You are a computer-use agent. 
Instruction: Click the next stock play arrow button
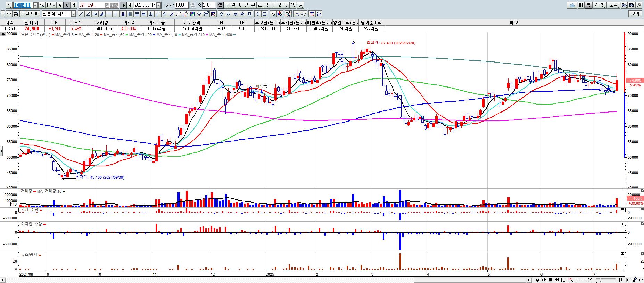123,5
